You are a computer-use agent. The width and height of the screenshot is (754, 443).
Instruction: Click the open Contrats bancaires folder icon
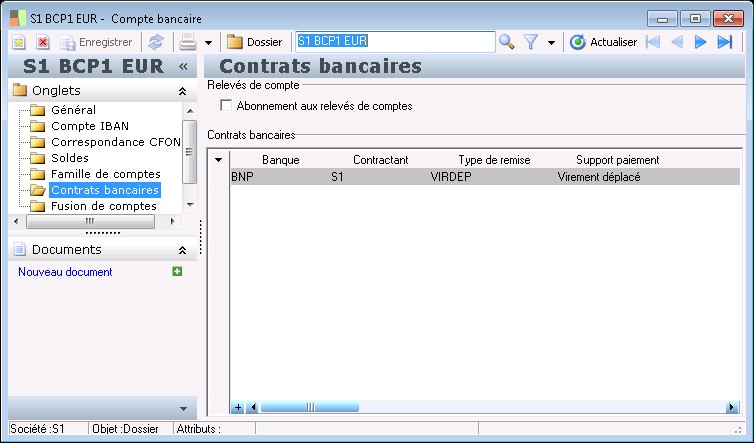point(38,190)
